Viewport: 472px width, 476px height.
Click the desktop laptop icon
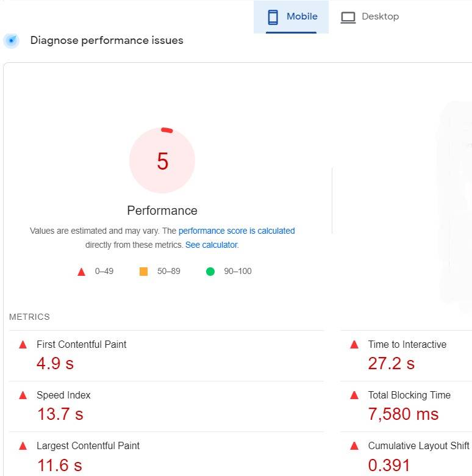coord(348,17)
